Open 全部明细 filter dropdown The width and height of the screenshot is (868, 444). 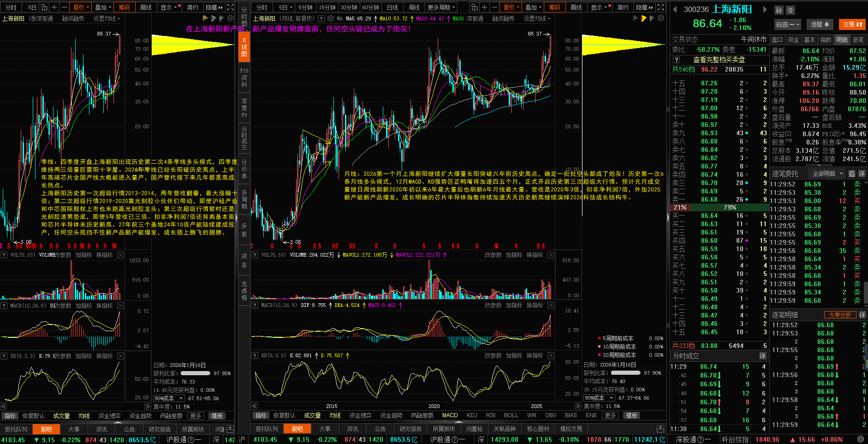[x=828, y=174]
